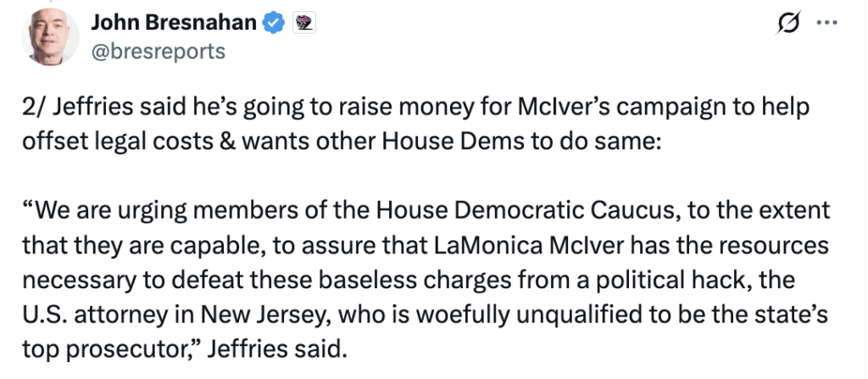Open the @bresreports handle link
Screen dimensions: 868x379
pos(158,52)
